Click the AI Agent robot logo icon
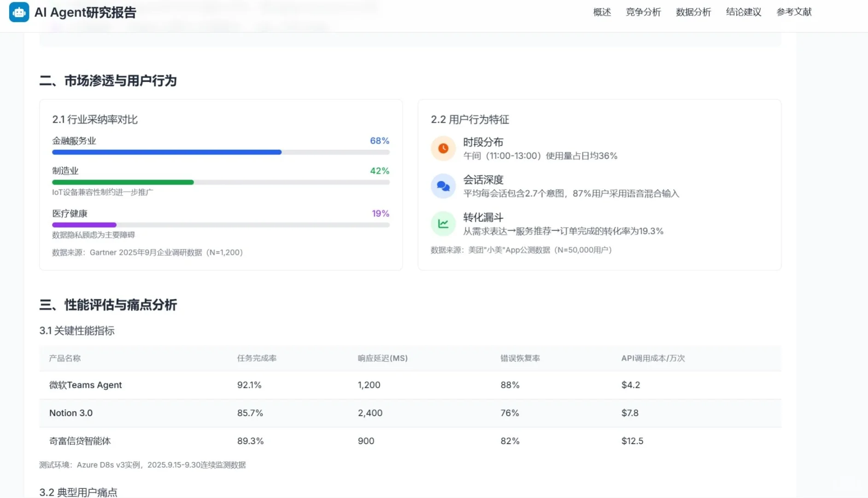 pos(19,12)
